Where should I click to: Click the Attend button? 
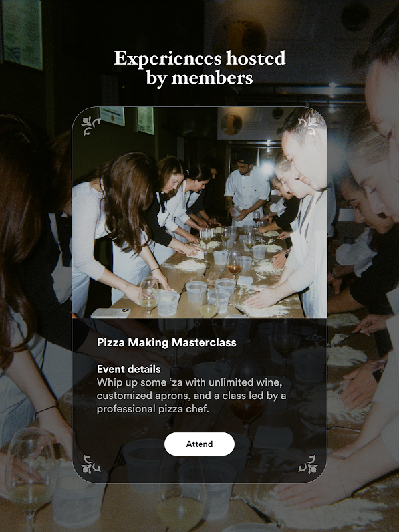pos(199,444)
